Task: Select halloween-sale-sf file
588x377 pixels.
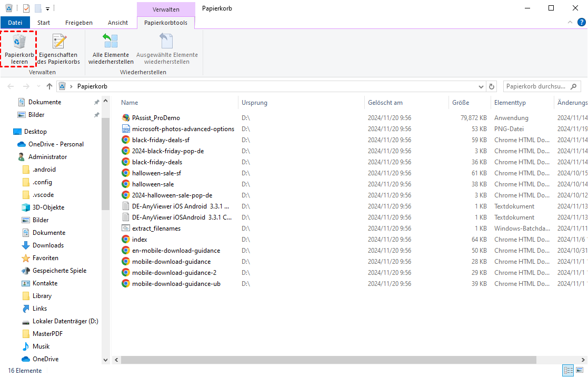Action: click(156, 173)
